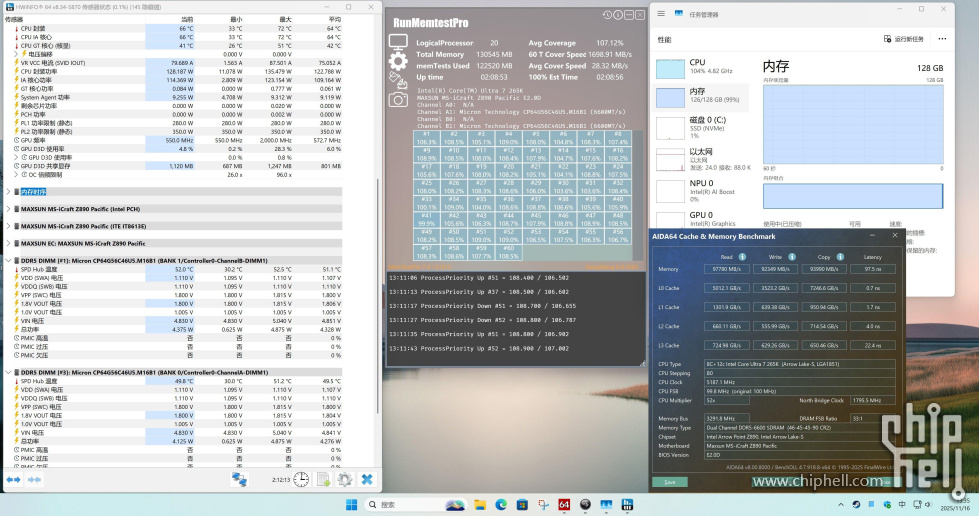Click Task Manager more options ellipsis
This screenshot has width=979, height=516.
942,39
